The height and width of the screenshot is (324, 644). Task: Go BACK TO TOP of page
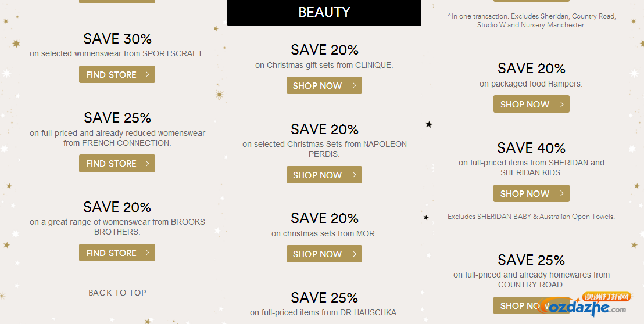click(x=117, y=293)
